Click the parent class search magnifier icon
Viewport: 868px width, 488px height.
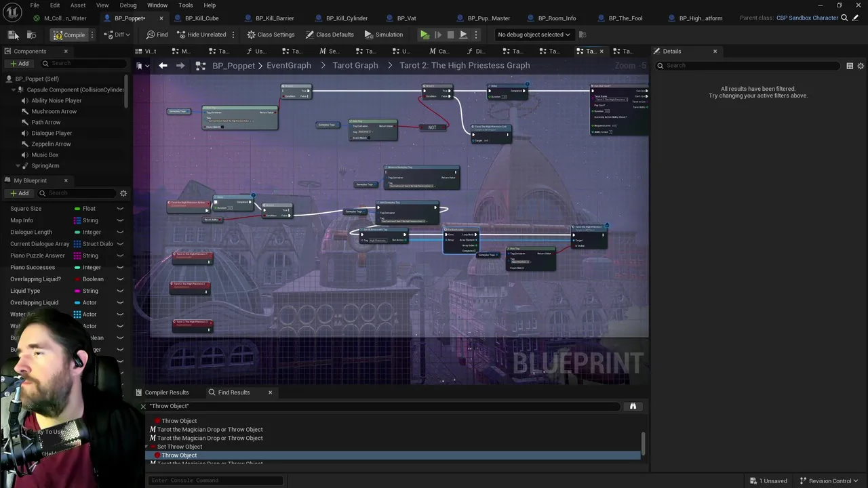pos(844,18)
